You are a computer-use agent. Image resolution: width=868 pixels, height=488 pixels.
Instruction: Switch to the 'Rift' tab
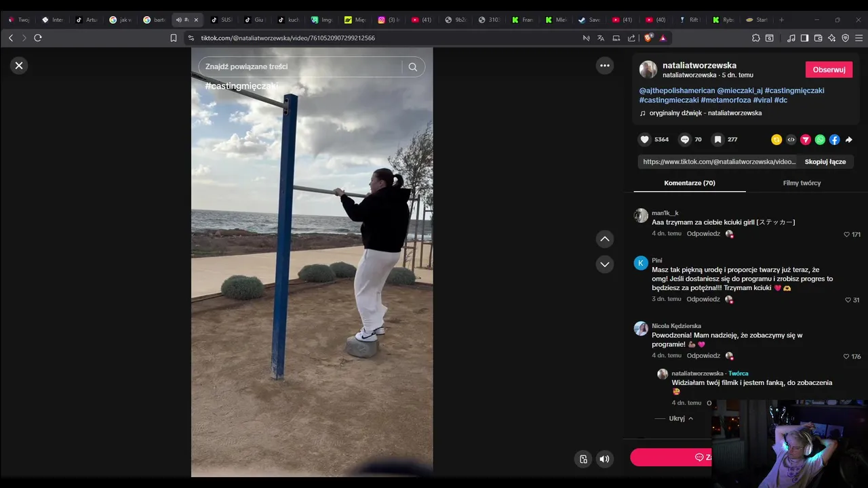[689, 20]
